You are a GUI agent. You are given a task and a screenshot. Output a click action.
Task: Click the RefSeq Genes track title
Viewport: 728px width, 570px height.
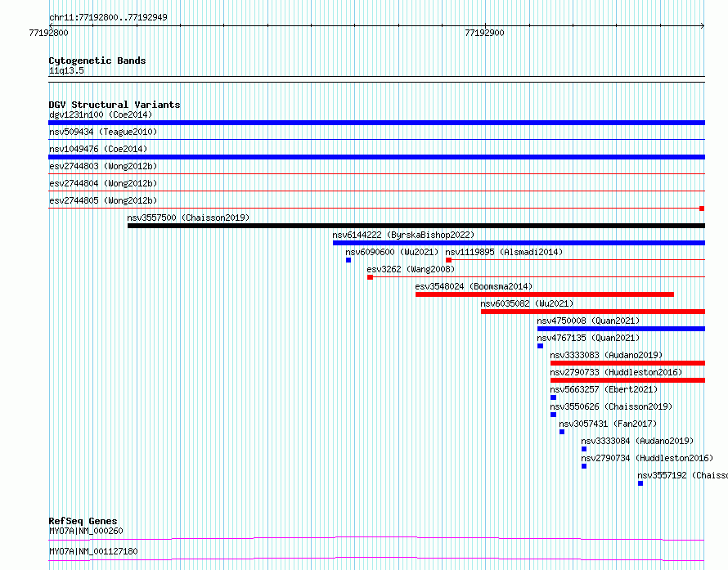pos(83,521)
